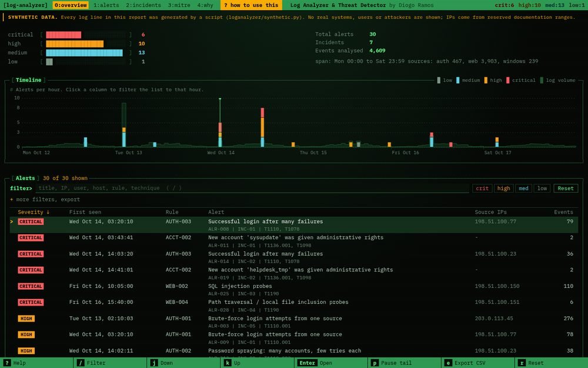
Task: Sort by the Severity column header
Action: (x=34, y=212)
